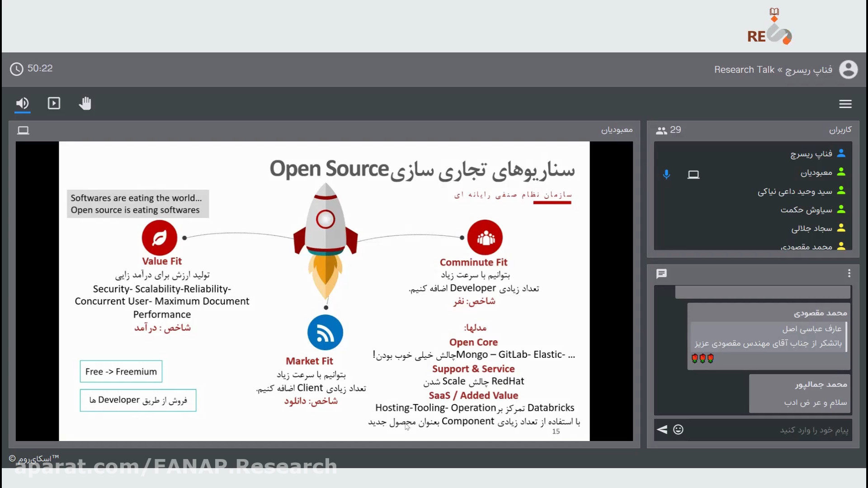Click the screen share icon in presentation header
Viewport: 868px width, 488px height.
click(23, 131)
